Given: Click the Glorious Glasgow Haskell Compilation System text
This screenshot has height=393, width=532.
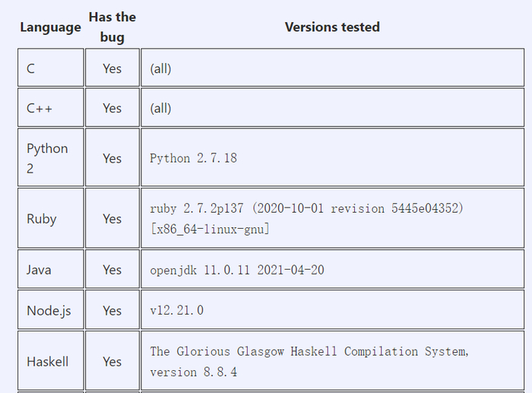Looking at the screenshot, I should (x=309, y=352).
